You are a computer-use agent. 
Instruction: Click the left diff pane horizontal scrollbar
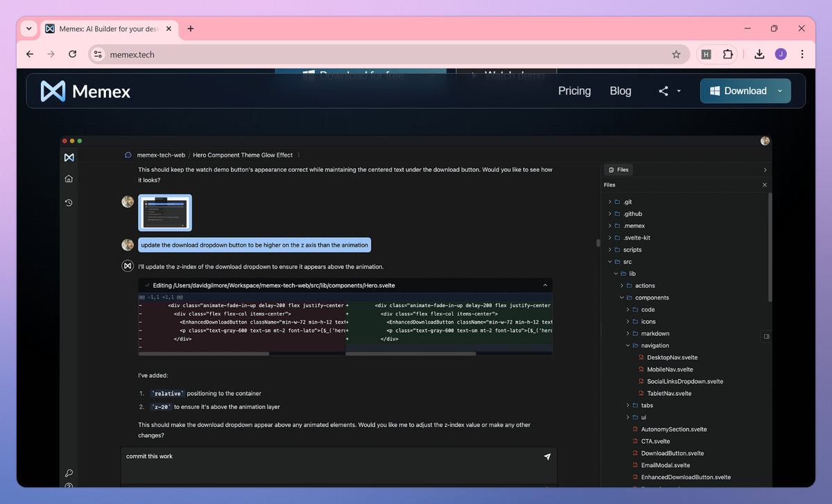(204, 354)
